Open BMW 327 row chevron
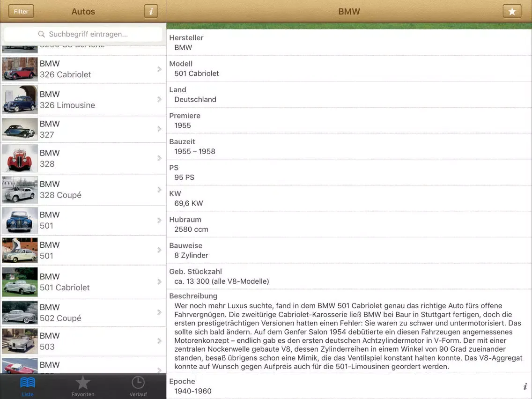This screenshot has height=399, width=532. coord(160,129)
